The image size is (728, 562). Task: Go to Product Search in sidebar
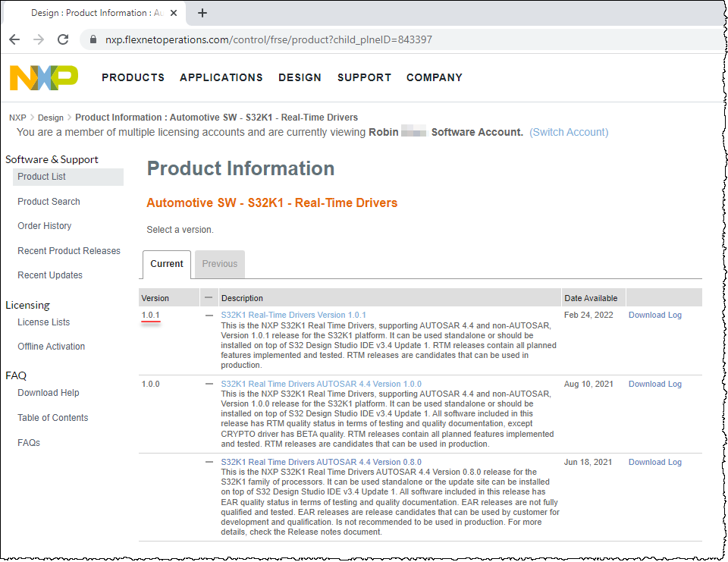click(x=49, y=202)
